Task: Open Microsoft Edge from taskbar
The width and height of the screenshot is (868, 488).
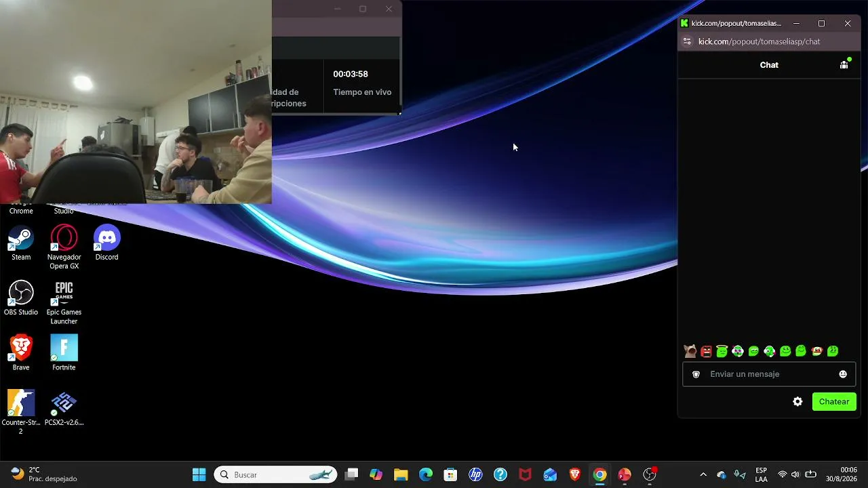Action: pyautogui.click(x=426, y=474)
